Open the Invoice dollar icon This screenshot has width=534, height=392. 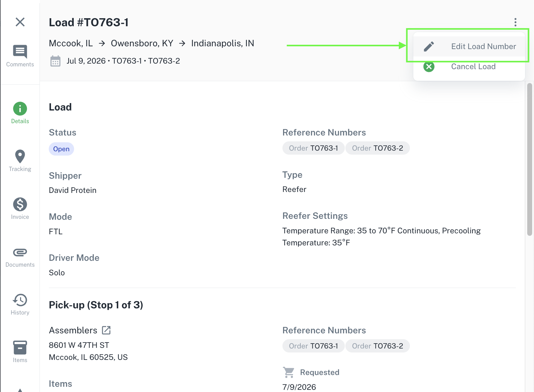(20, 204)
